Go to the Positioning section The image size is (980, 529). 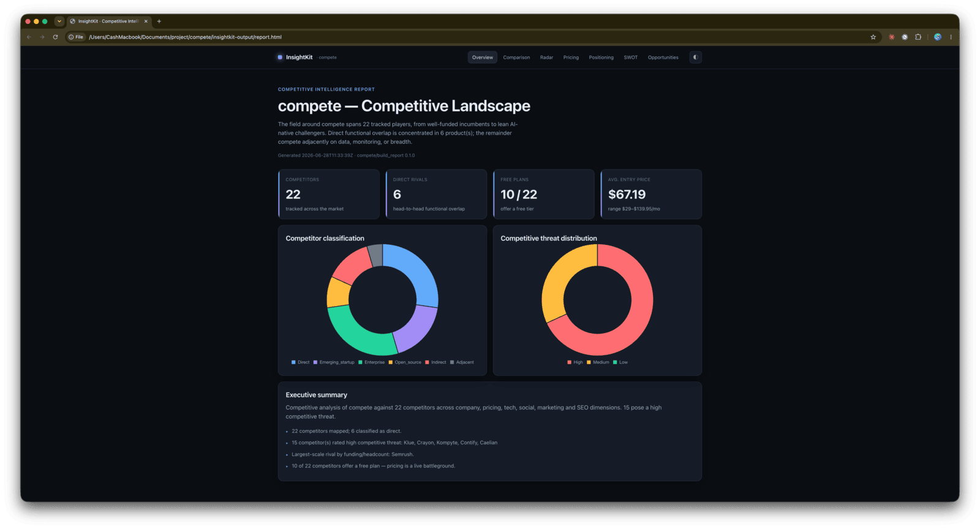tap(601, 58)
